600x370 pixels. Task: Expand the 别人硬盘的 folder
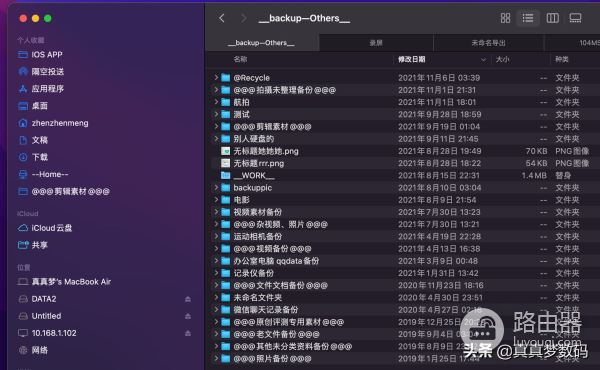[x=216, y=139]
